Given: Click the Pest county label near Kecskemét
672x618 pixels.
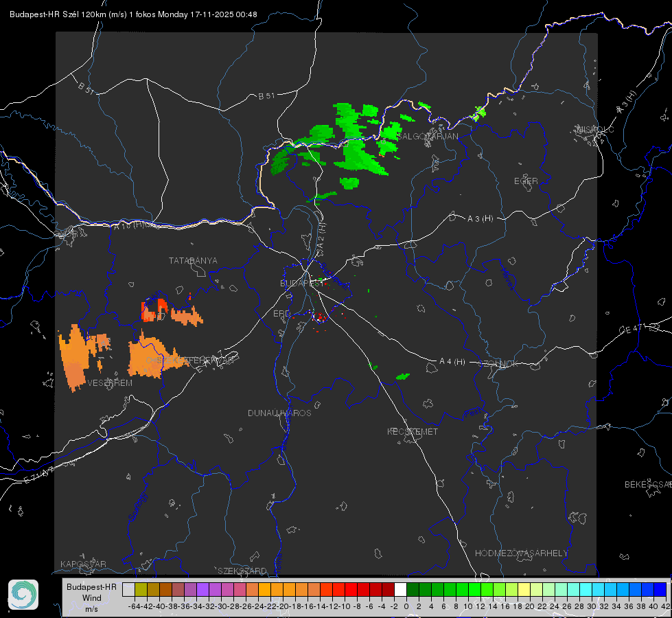Looking at the screenshot, I should tap(472, 413).
